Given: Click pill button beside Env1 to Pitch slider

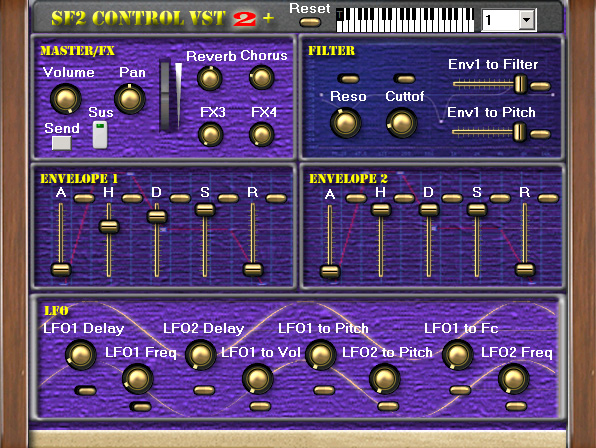Looking at the screenshot, I should pos(540,134).
